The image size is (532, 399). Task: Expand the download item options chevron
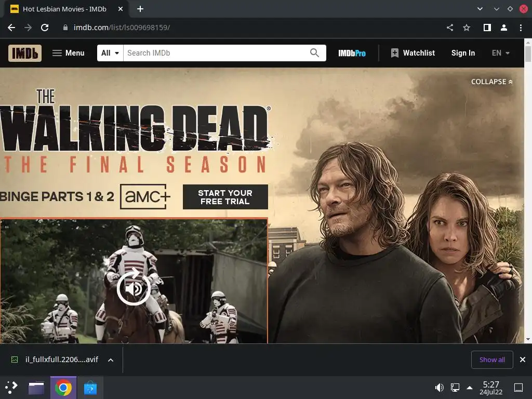point(111,360)
